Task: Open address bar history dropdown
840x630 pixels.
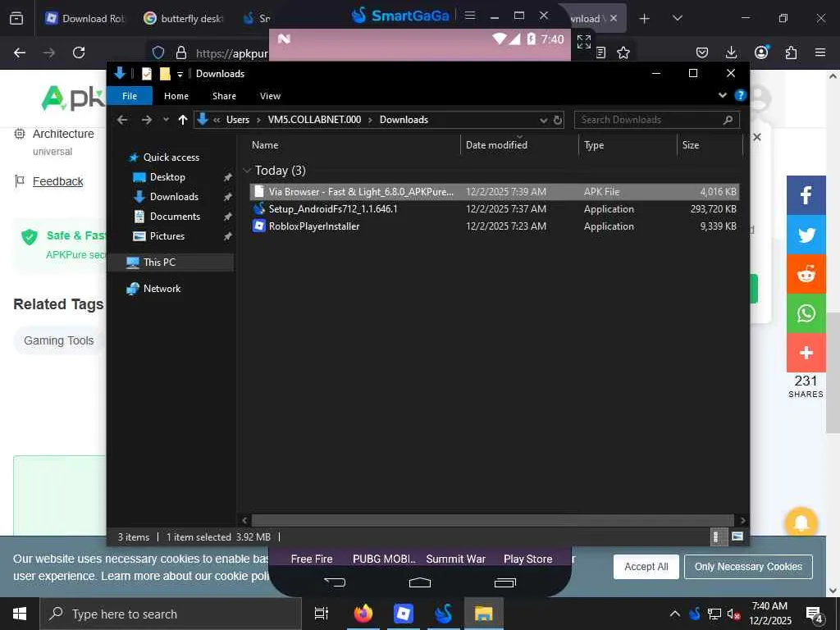Action: click(543, 120)
